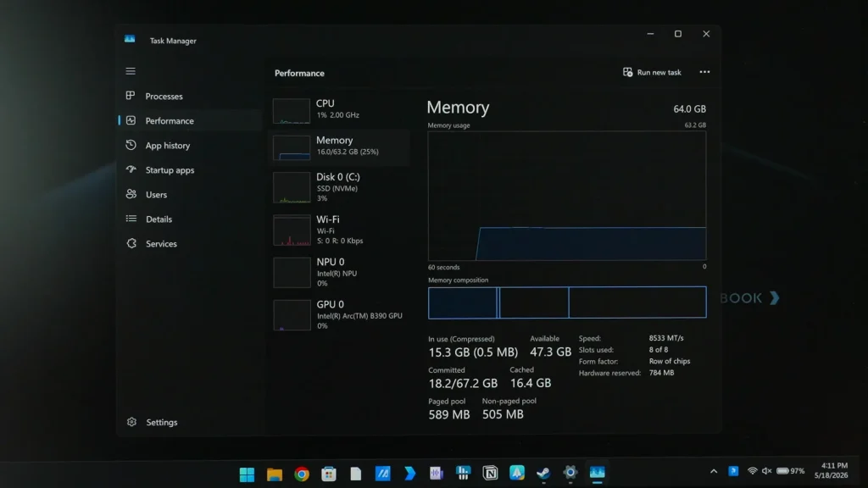
Task: Launch Steam from the taskbar
Action: [543, 473]
